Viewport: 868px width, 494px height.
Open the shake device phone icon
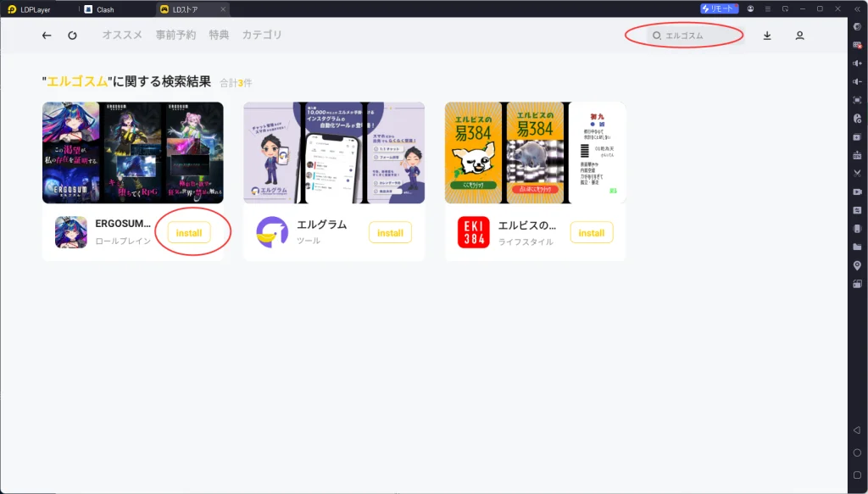(858, 229)
